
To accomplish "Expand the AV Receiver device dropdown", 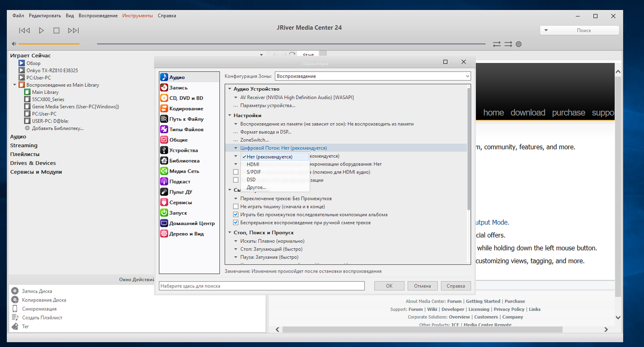I will (236, 97).
